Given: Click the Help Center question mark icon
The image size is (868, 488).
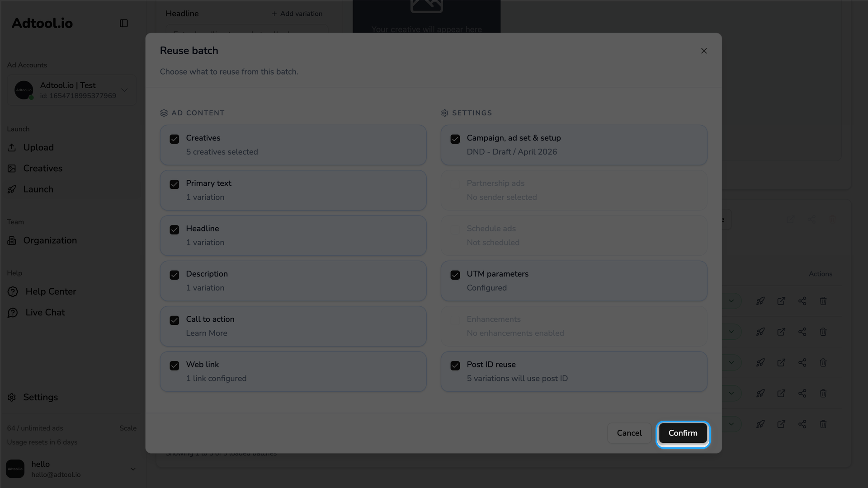Looking at the screenshot, I should 13,292.
